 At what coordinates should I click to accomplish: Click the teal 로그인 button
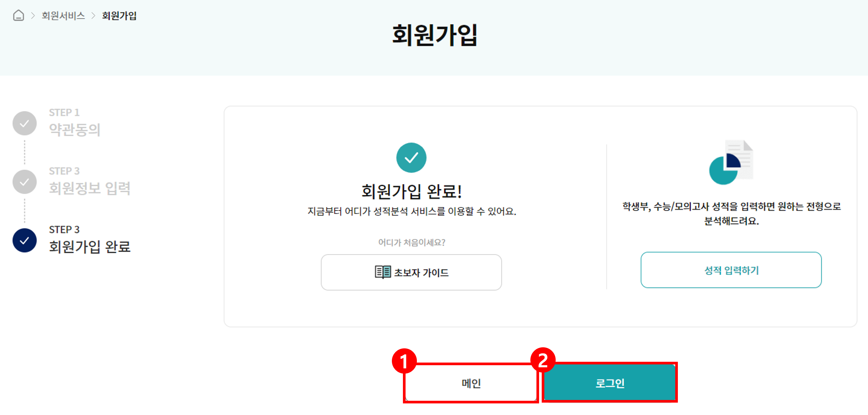[610, 383]
